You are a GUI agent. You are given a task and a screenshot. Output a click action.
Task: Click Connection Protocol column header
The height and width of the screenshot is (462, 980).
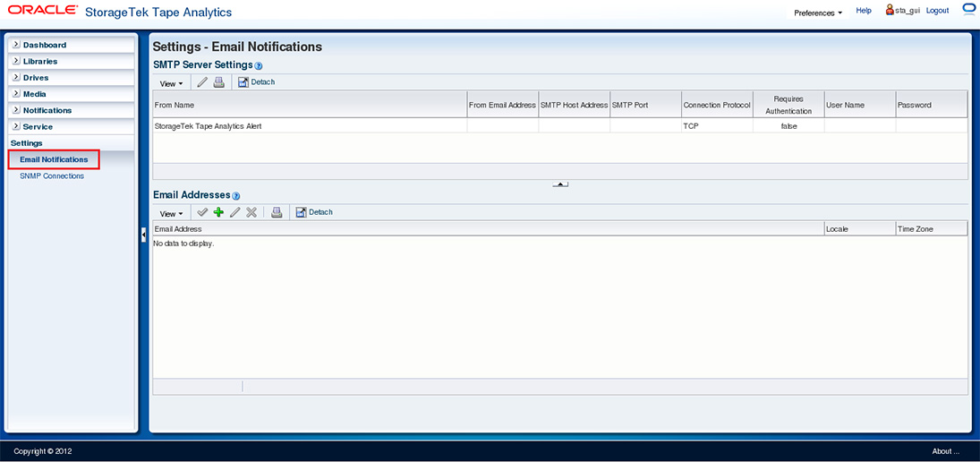717,105
